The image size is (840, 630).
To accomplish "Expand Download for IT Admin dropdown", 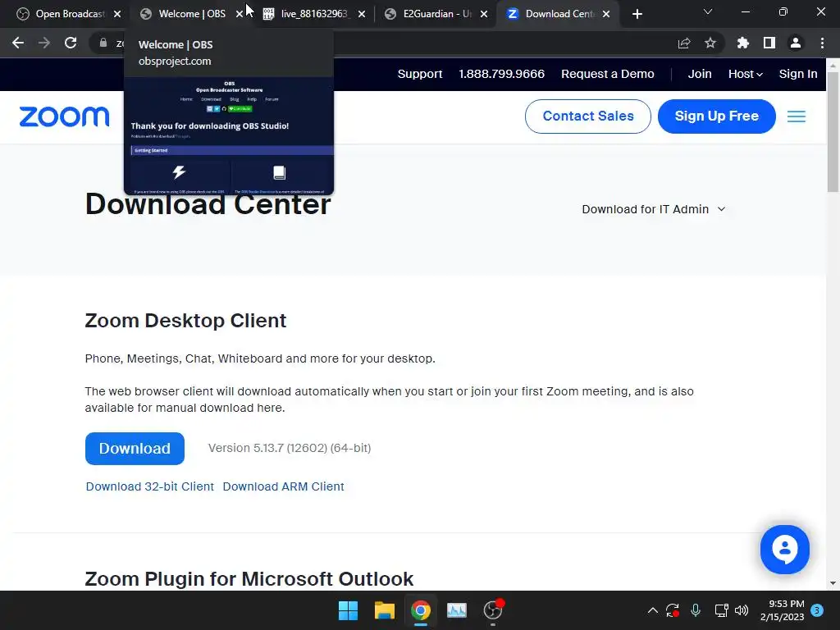I will click(x=654, y=209).
